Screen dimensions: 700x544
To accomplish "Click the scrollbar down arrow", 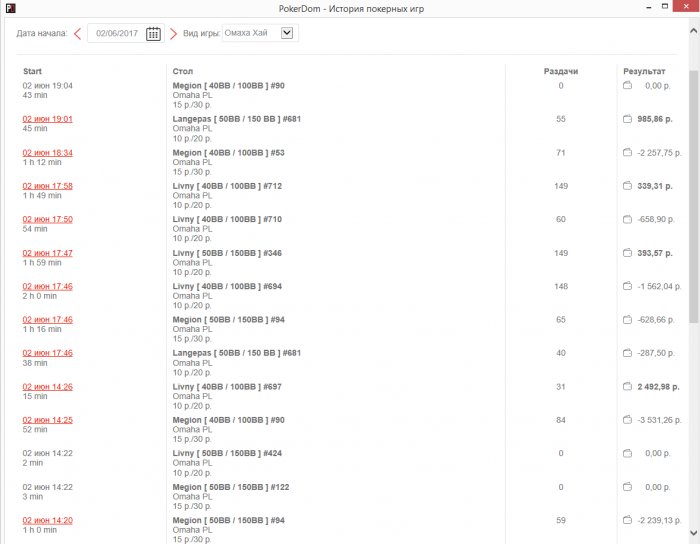I will [693, 533].
